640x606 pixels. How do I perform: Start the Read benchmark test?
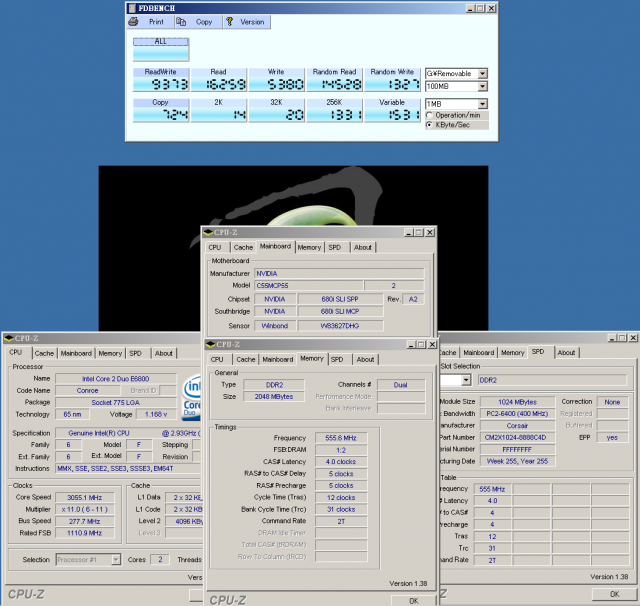click(219, 80)
